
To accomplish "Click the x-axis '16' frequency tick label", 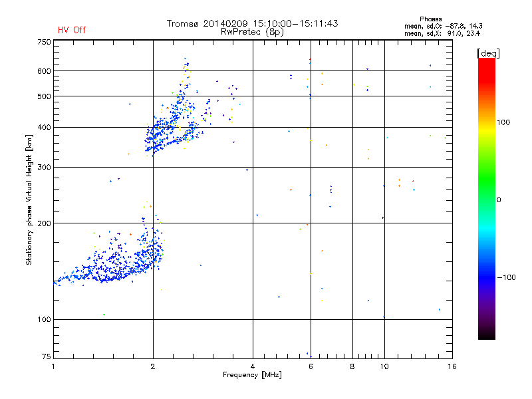I will click(452, 366).
